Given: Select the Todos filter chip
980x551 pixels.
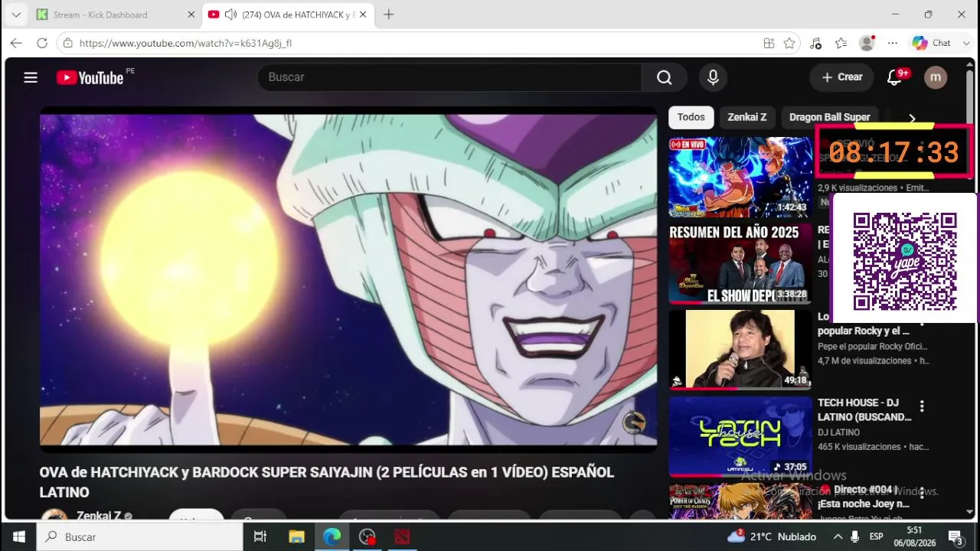Looking at the screenshot, I should pos(691,117).
